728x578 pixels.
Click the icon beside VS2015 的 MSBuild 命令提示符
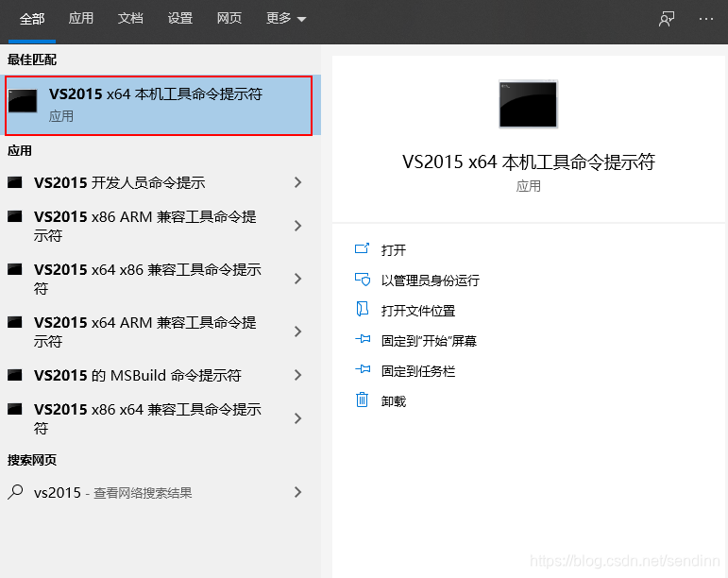(x=15, y=375)
